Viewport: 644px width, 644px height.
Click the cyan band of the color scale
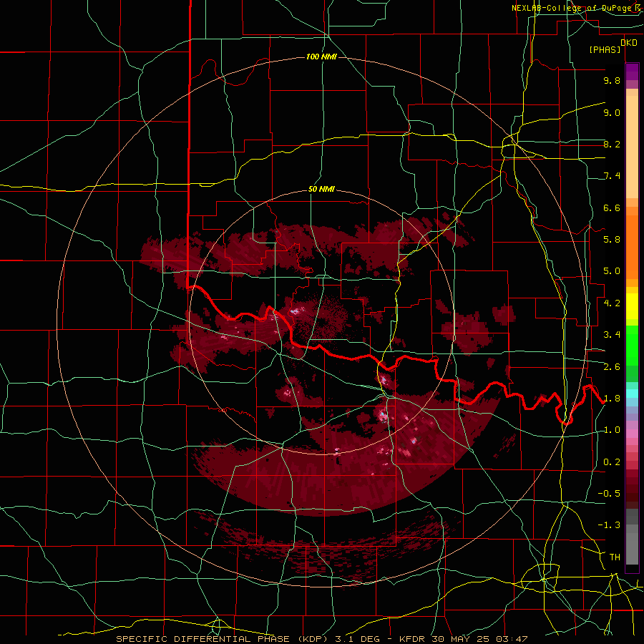click(x=632, y=394)
